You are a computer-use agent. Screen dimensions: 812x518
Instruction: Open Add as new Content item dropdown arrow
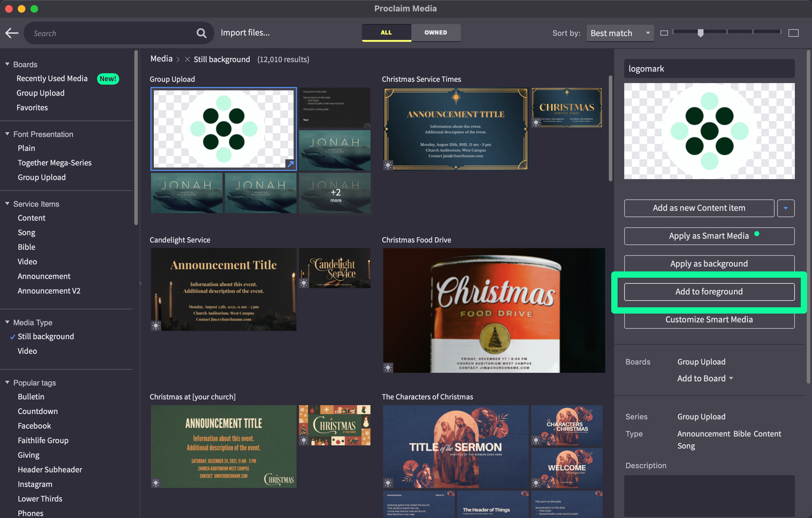tap(785, 208)
